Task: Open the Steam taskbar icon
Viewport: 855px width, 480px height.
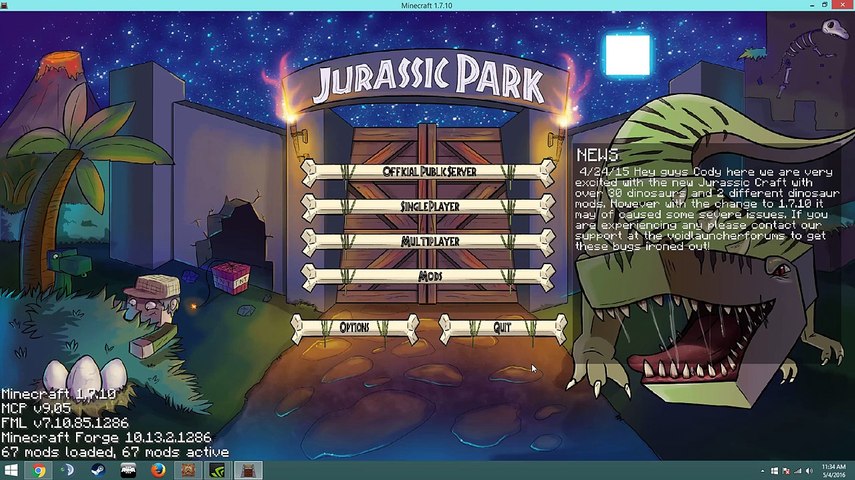Action: [x=98, y=470]
